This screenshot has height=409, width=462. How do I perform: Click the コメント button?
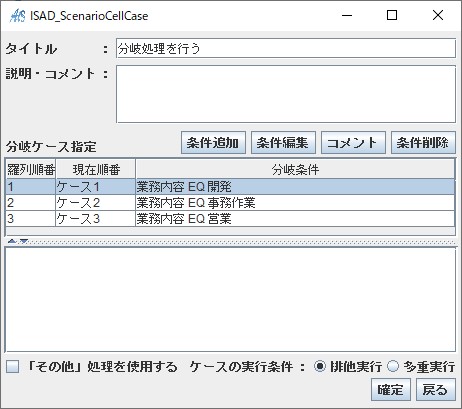[353, 143]
